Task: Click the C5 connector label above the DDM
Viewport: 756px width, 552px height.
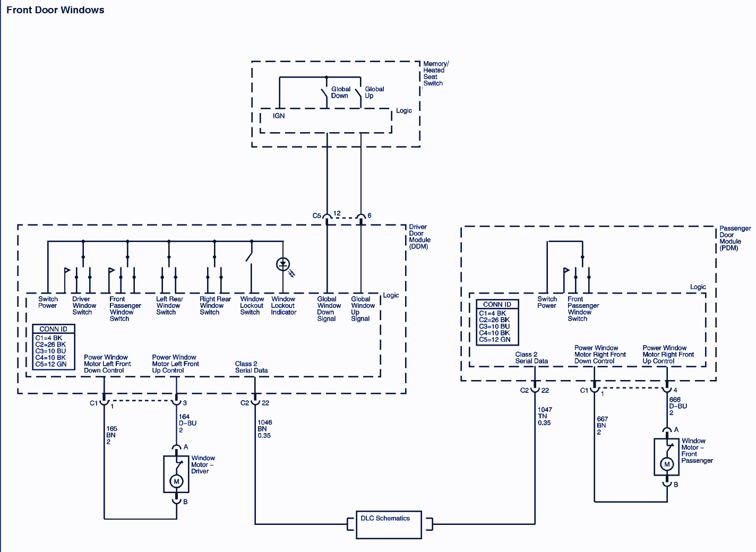Action: point(316,216)
